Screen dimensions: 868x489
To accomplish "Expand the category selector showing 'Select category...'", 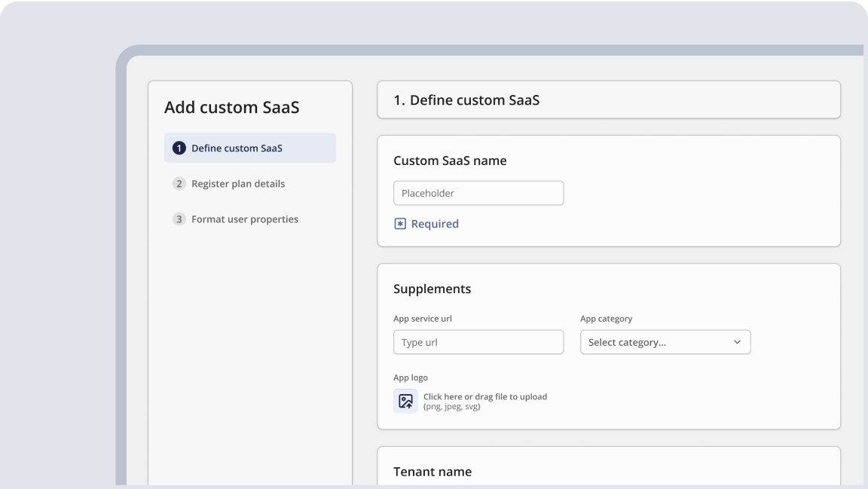I will pyautogui.click(x=665, y=342).
